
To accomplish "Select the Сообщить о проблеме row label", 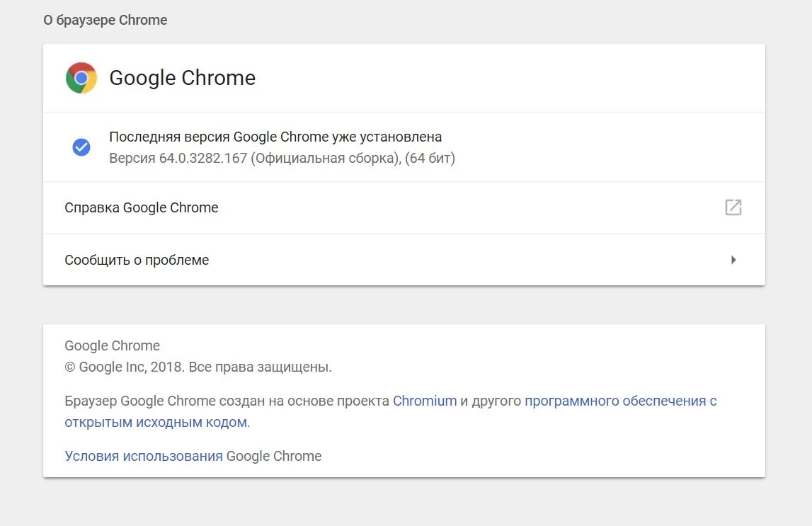I will 137,260.
